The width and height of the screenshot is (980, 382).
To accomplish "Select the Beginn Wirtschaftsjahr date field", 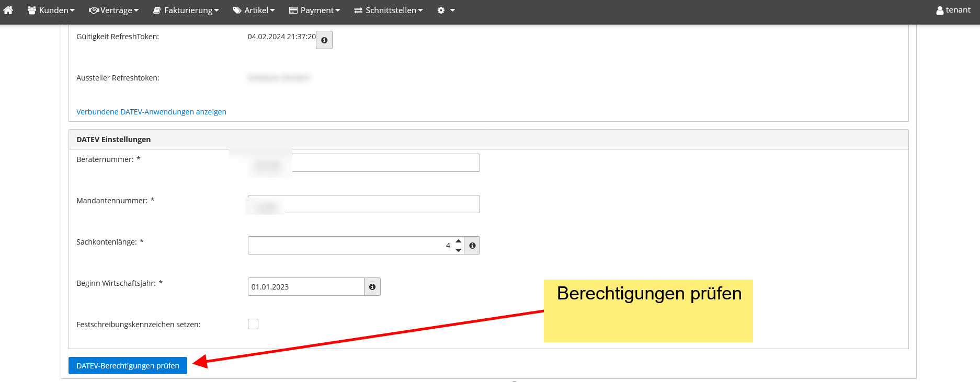I will click(x=306, y=287).
